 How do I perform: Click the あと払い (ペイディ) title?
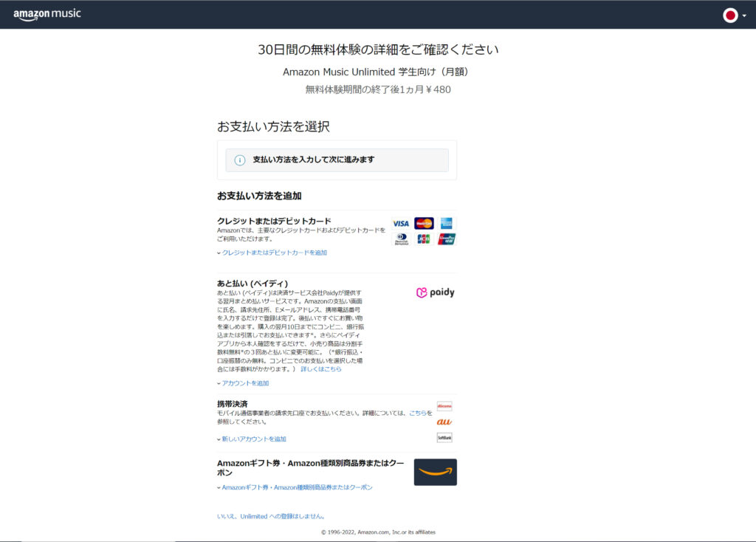[x=252, y=284]
